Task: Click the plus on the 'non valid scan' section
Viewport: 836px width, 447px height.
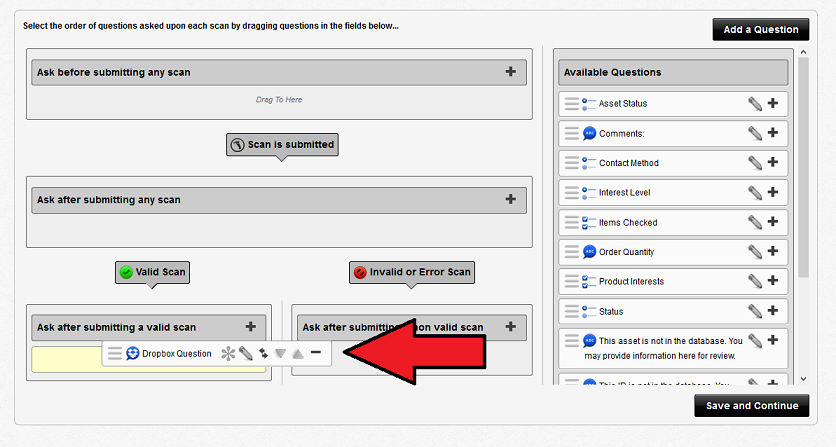Action: [511, 326]
